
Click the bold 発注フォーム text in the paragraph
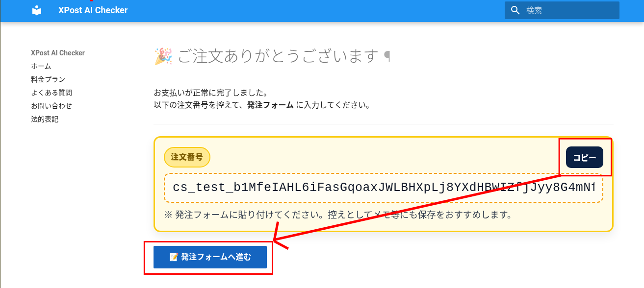pos(270,105)
